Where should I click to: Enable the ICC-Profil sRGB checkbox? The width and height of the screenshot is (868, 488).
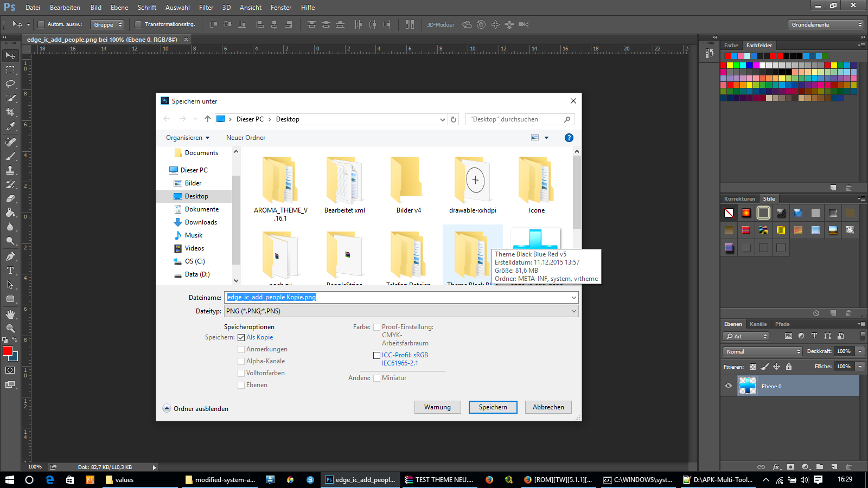(x=376, y=355)
